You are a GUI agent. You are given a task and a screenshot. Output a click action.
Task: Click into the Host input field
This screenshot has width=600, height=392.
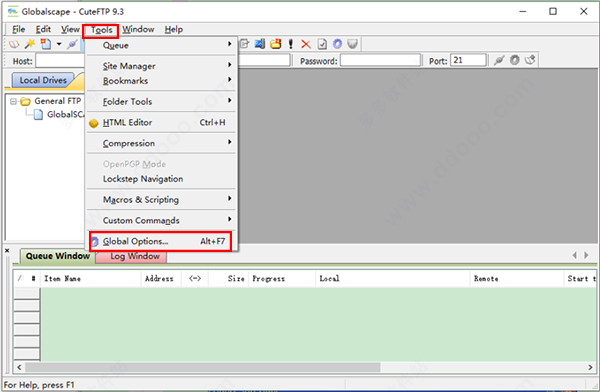click(x=60, y=60)
